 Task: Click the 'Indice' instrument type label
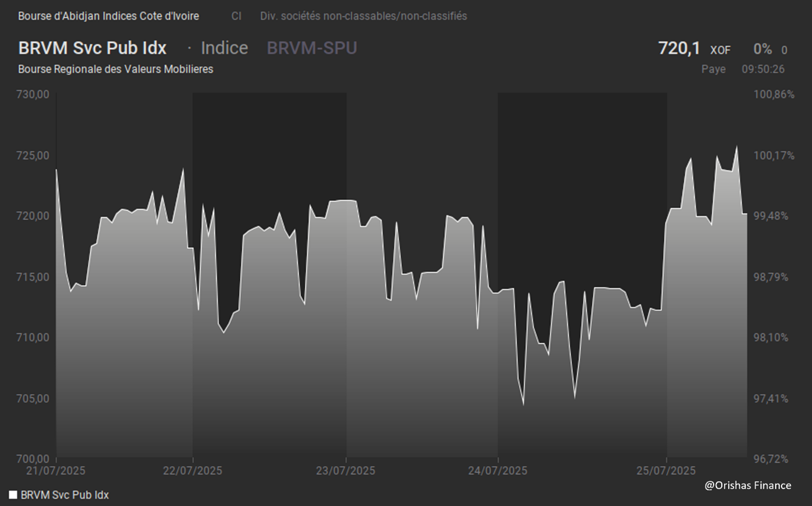pyautogui.click(x=224, y=48)
